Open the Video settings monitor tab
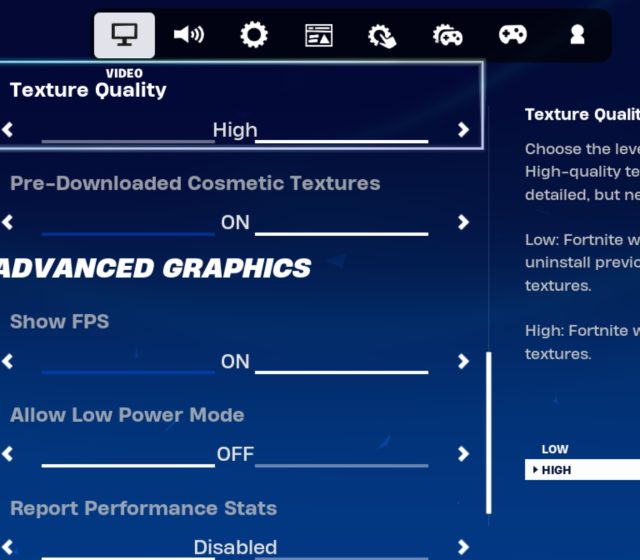The width and height of the screenshot is (640, 560). coord(125,35)
